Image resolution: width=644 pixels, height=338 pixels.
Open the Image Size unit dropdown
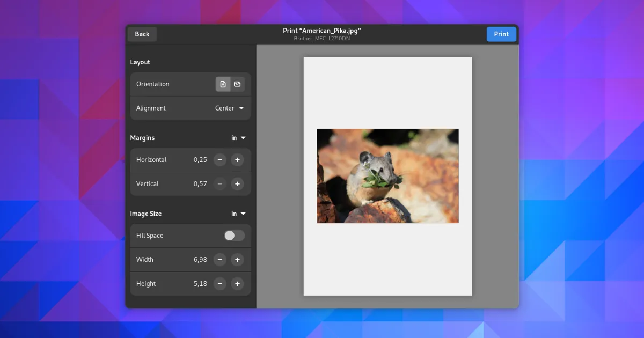(238, 214)
